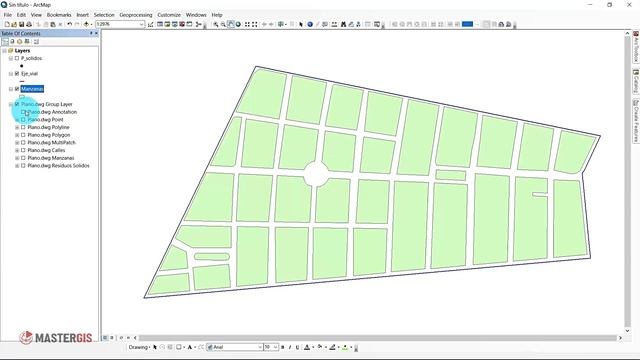Open the Arial font dropdown

(x=260, y=347)
